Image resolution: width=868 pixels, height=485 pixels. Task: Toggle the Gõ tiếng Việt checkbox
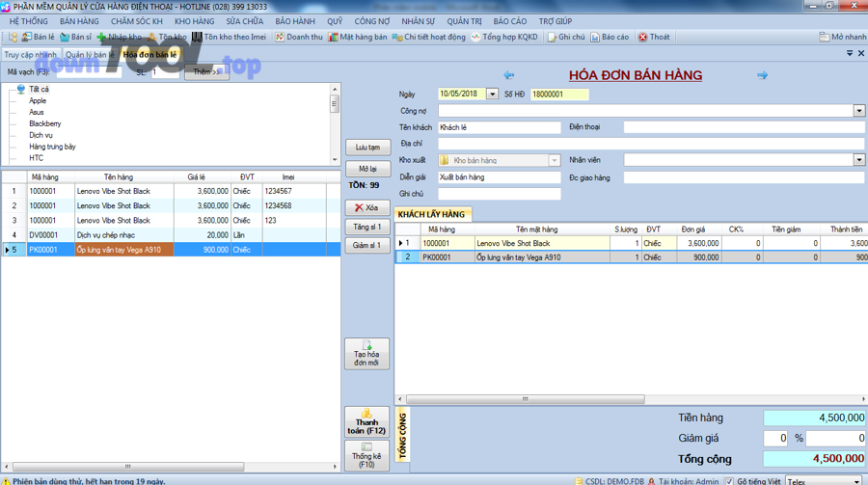point(729,480)
